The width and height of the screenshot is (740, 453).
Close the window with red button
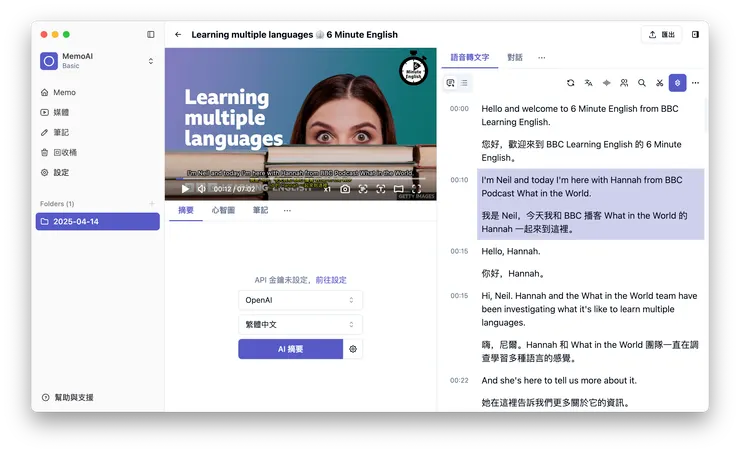click(44, 34)
